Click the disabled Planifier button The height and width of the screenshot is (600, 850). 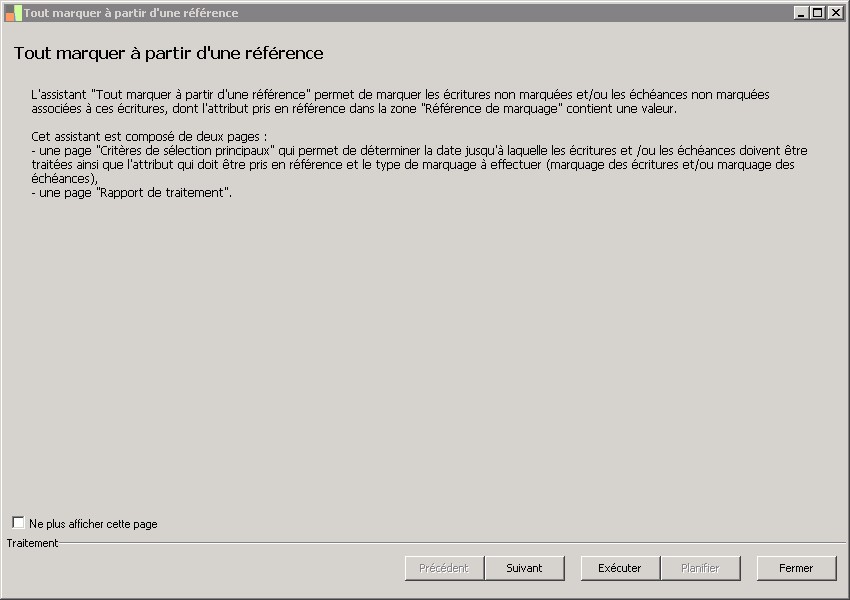700,568
